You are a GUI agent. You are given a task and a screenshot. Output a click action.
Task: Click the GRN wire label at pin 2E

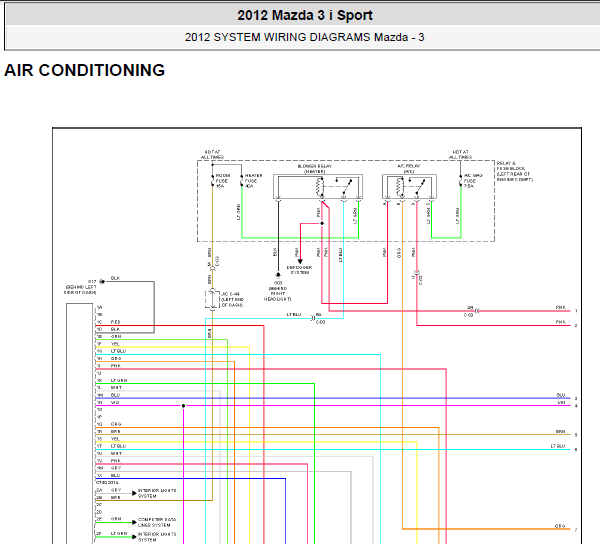(116, 519)
